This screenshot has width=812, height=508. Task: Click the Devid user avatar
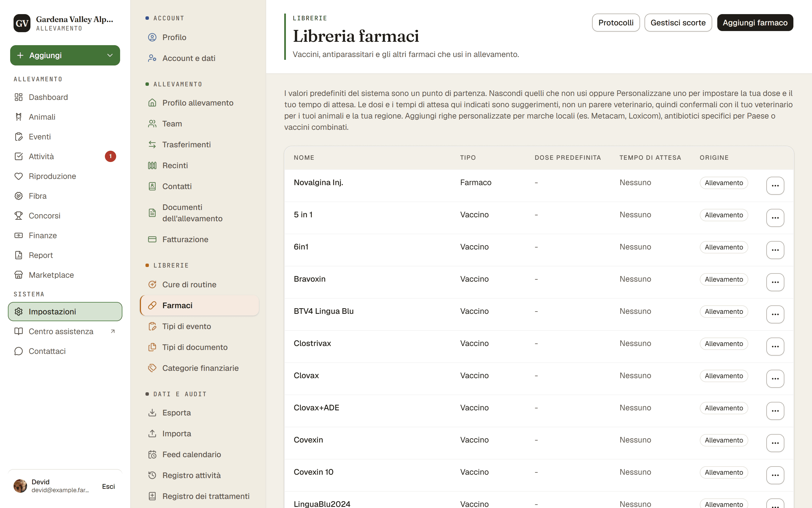click(20, 486)
